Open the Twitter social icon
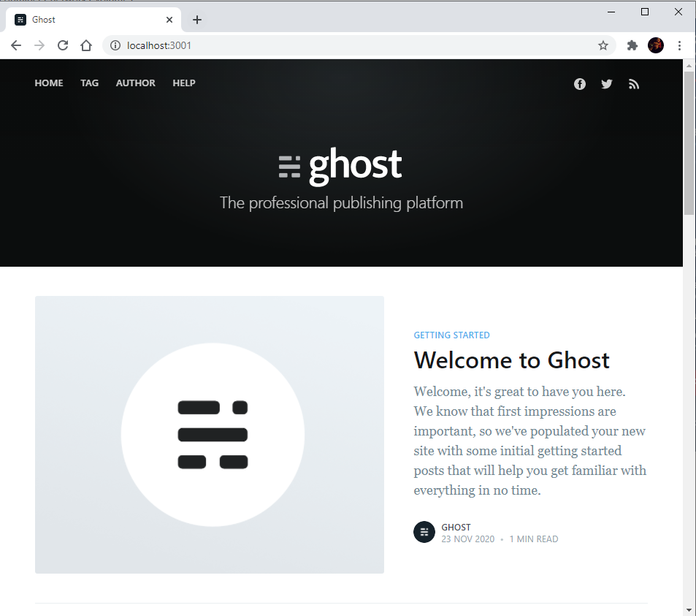 [606, 84]
